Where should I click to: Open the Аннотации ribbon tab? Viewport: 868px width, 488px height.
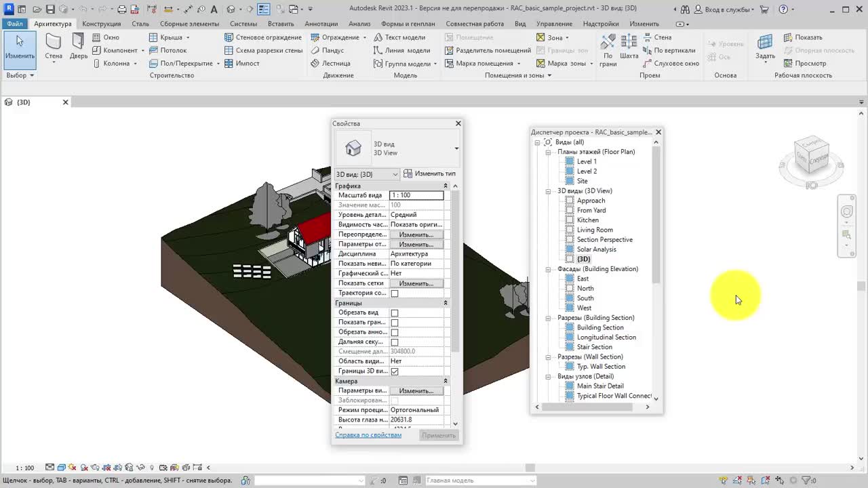[x=321, y=24]
